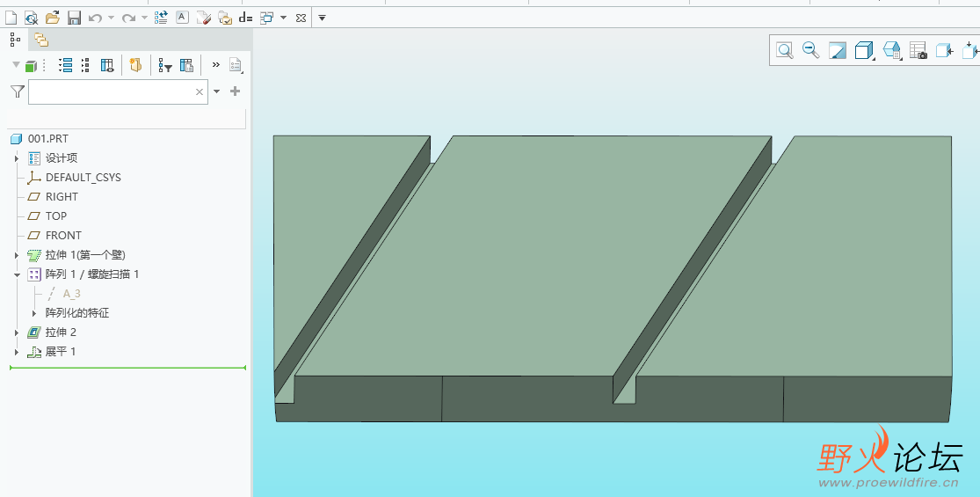This screenshot has height=497, width=980.
Task: Toggle the model tree filter funnel
Action: click(17, 91)
